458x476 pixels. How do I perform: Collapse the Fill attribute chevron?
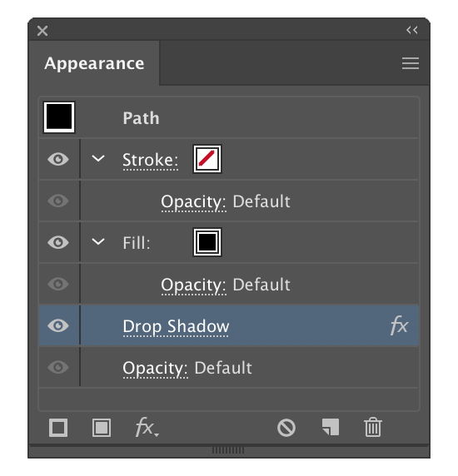pos(98,241)
